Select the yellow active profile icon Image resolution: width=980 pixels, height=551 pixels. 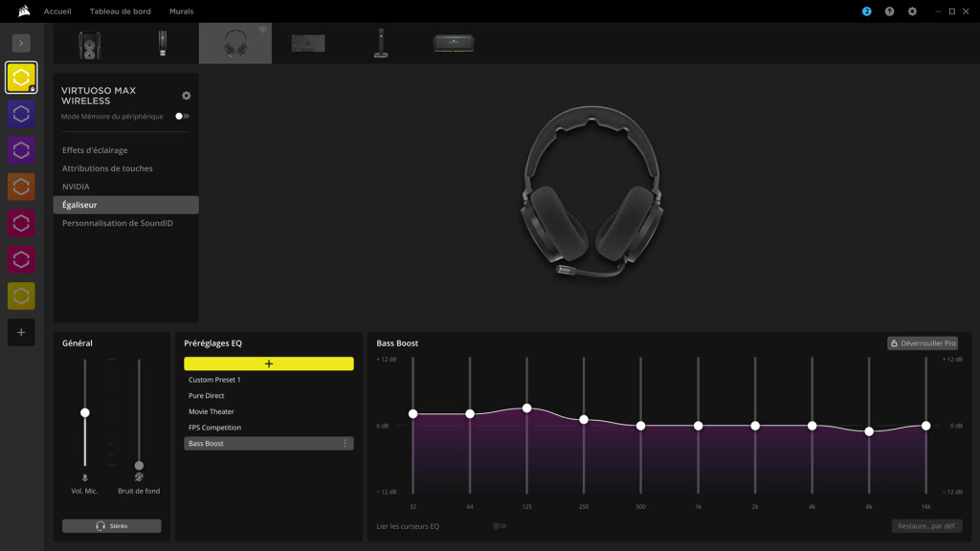[x=21, y=77]
